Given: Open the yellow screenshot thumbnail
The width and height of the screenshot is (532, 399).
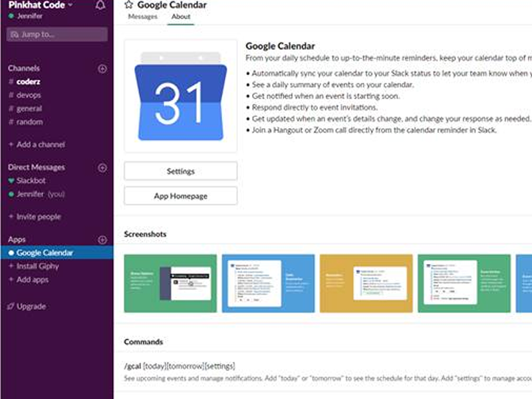Looking at the screenshot, I should 366,283.
